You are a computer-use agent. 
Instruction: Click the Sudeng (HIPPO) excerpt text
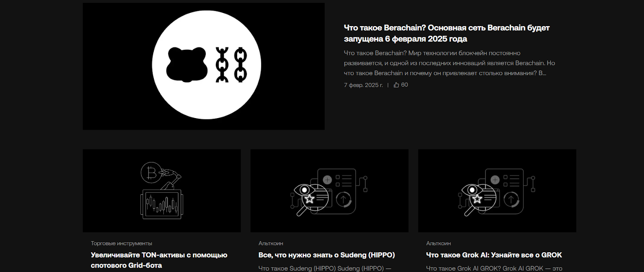point(325,268)
